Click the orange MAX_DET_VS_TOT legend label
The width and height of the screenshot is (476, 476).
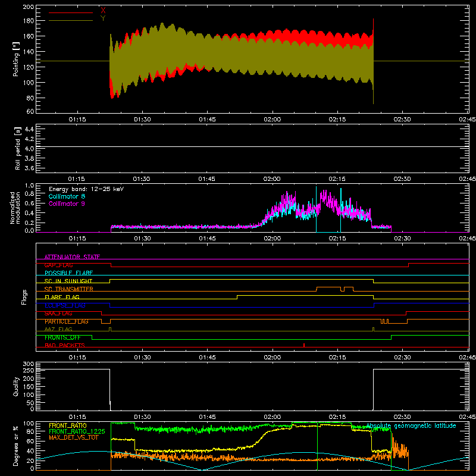pos(73,437)
